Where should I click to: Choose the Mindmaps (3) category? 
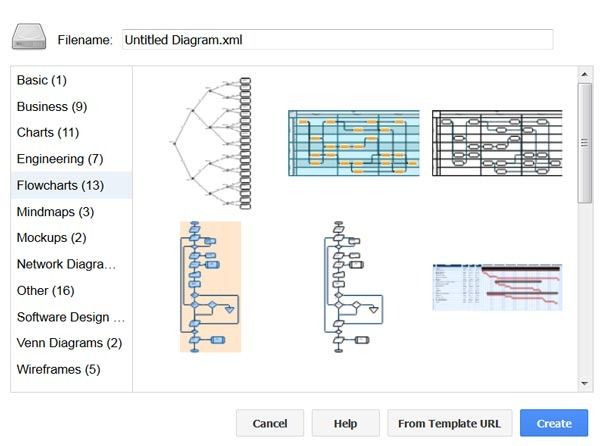pyautogui.click(x=72, y=212)
